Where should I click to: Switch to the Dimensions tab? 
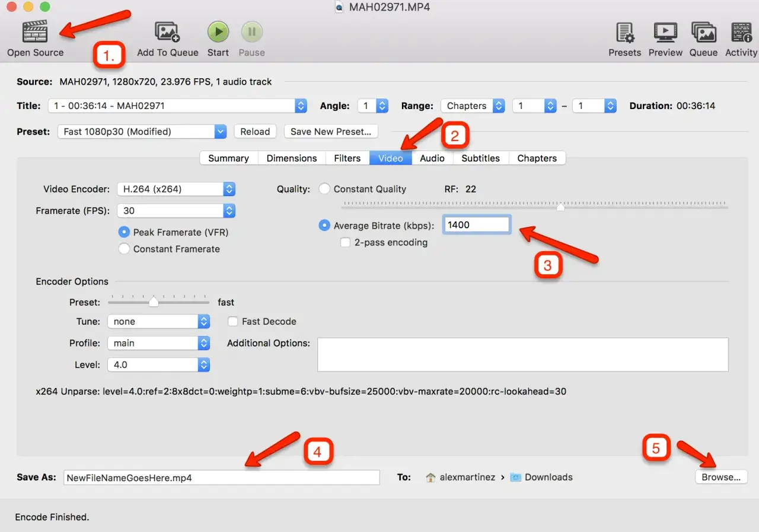(x=292, y=158)
